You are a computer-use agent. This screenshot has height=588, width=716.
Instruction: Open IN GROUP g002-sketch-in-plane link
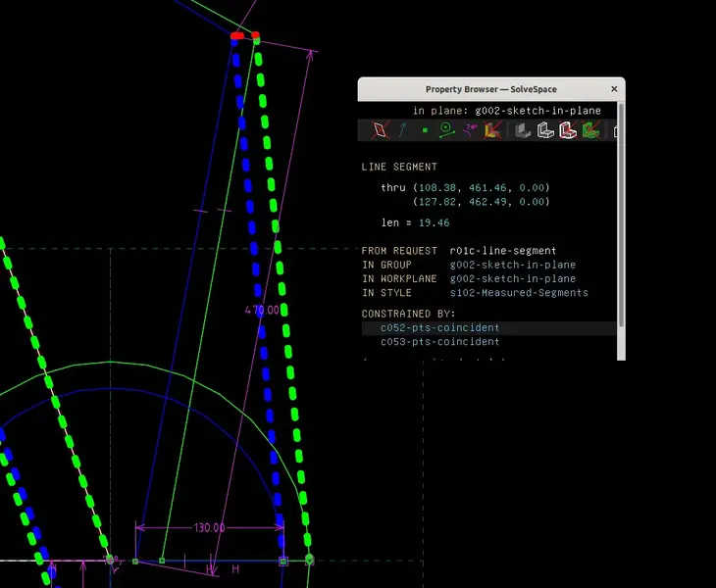[512, 265]
